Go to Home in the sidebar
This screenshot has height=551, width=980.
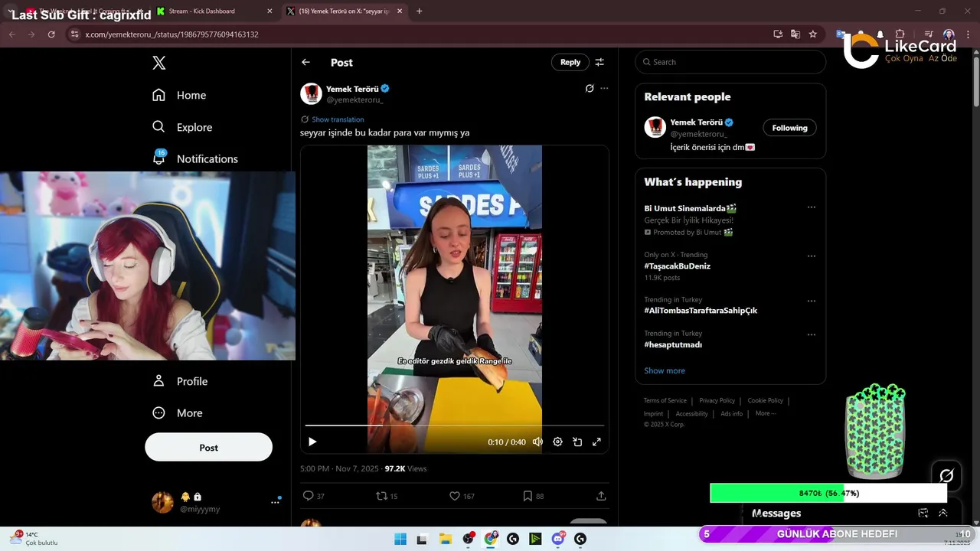(179, 95)
